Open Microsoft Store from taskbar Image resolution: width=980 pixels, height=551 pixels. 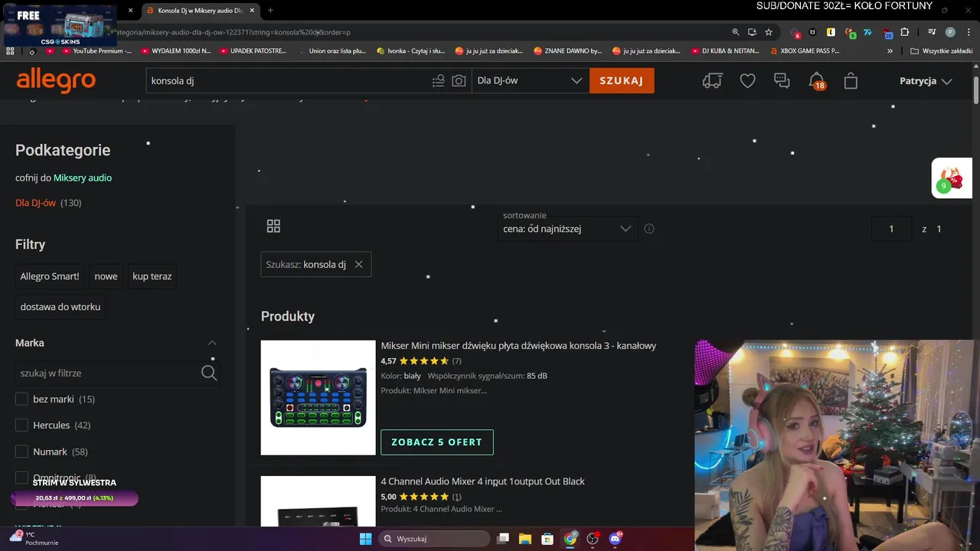tap(547, 538)
